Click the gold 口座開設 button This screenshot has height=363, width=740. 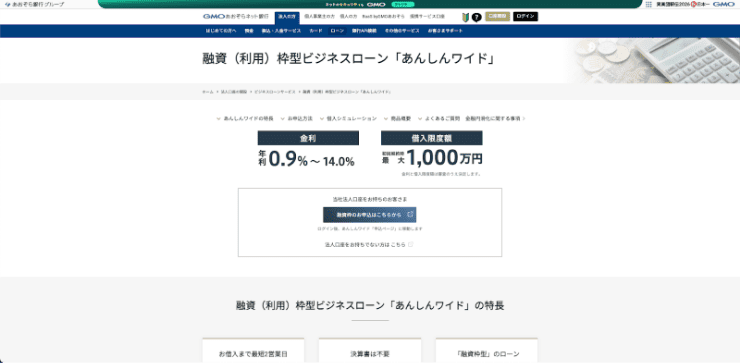pyautogui.click(x=497, y=17)
